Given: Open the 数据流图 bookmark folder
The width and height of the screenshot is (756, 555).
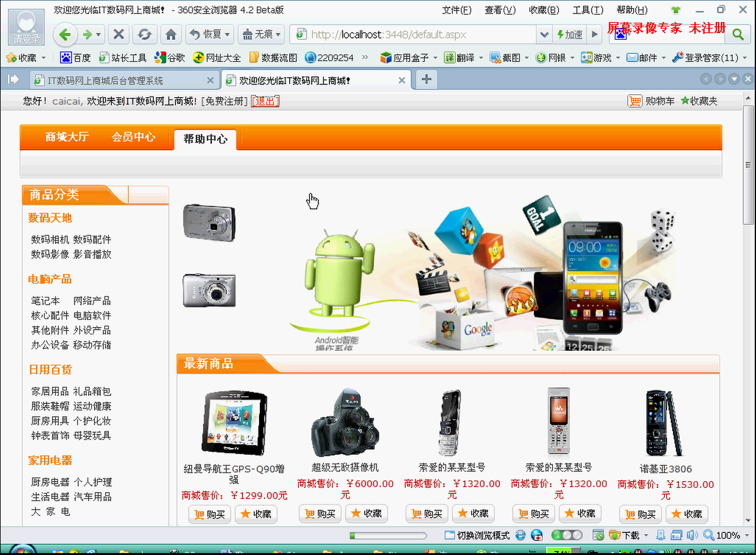Looking at the screenshot, I should click(273, 57).
